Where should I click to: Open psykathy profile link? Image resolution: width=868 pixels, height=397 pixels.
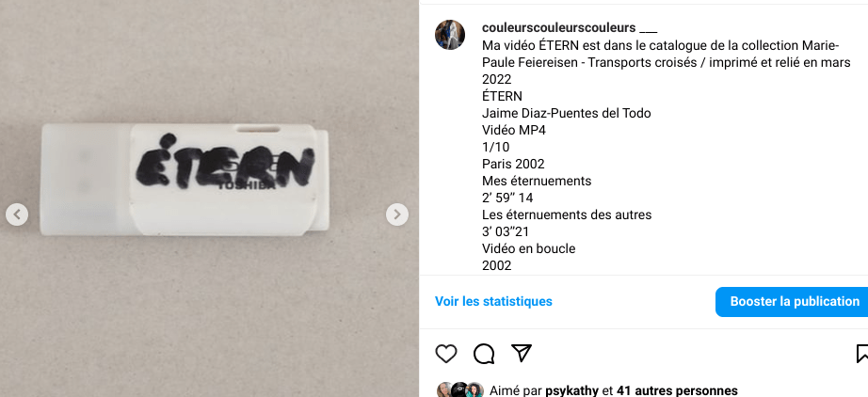click(x=571, y=390)
